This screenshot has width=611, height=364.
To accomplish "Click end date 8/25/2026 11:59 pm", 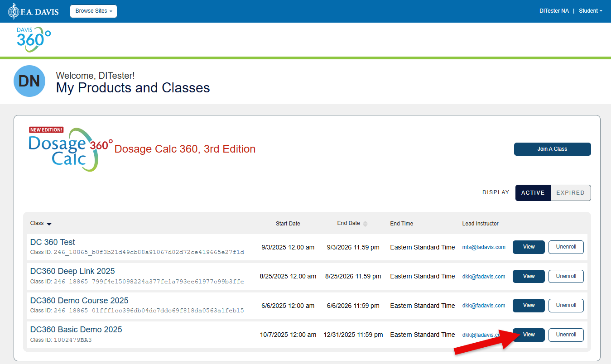I will coord(353,276).
